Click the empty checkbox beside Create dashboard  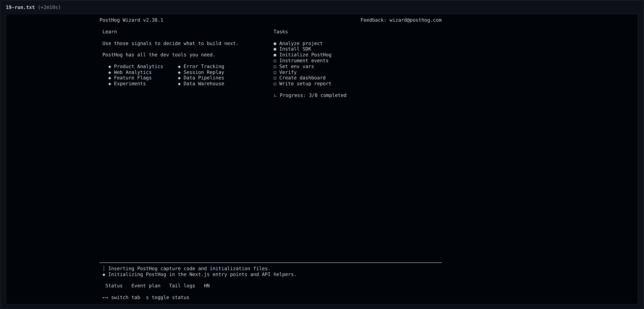(x=275, y=78)
